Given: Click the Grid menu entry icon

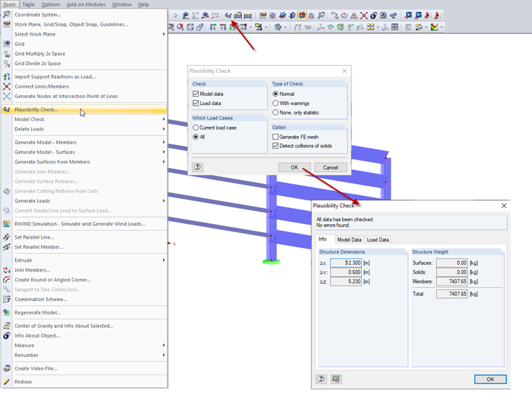Looking at the screenshot, I should tap(6, 44).
